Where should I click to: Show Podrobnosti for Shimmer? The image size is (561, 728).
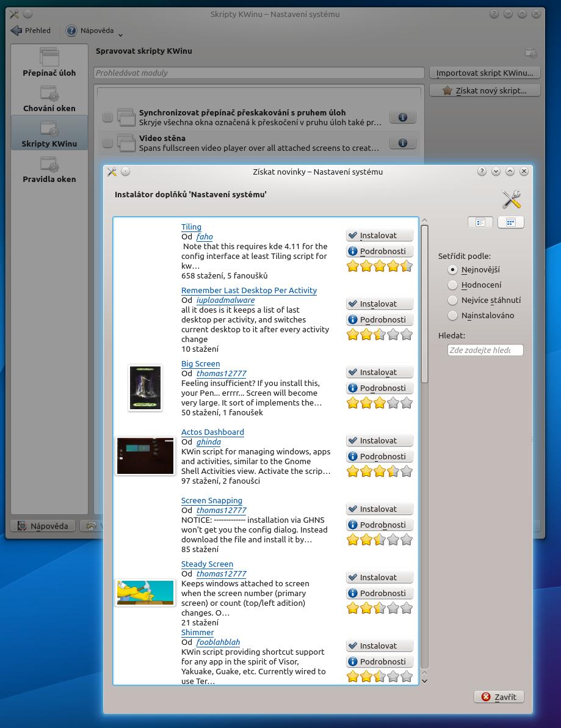(380, 661)
